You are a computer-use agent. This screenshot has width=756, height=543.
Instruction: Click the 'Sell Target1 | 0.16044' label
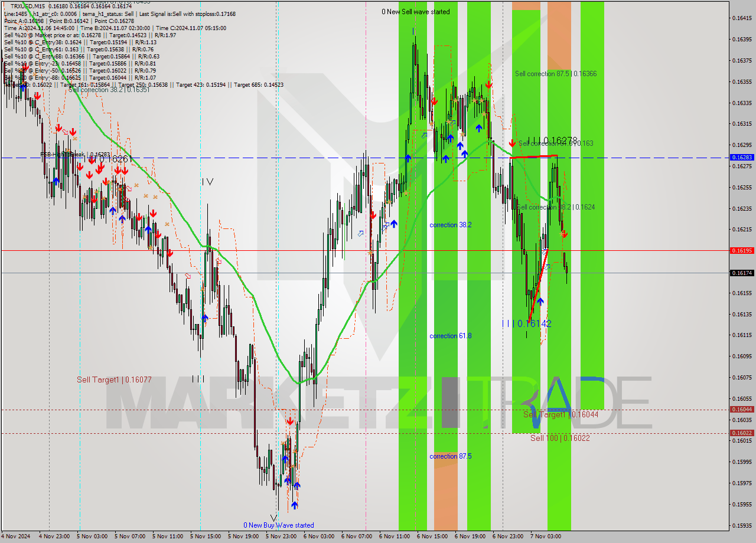tap(561, 415)
